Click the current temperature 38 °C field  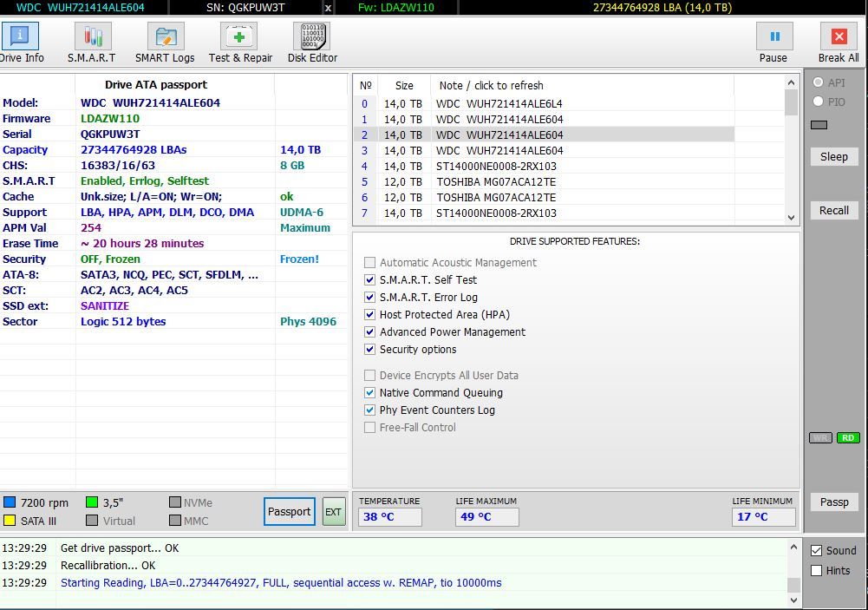pos(389,516)
